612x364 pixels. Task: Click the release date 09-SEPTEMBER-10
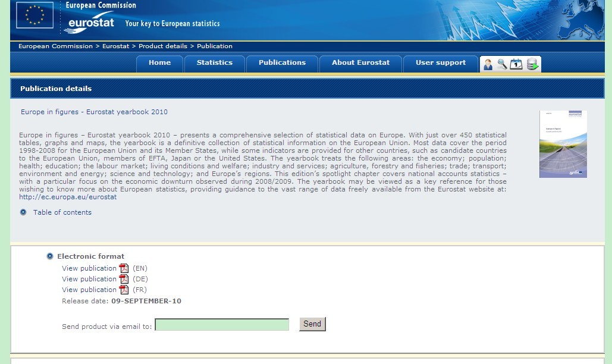[146, 301]
